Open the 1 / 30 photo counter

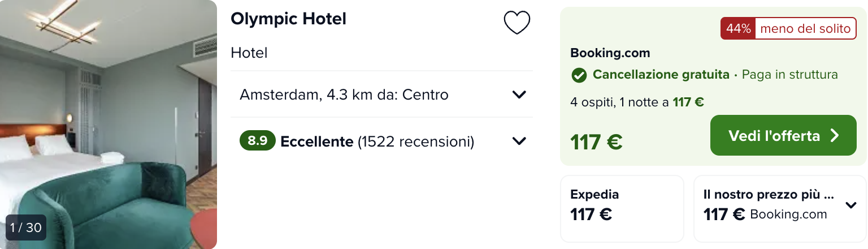[26, 227]
